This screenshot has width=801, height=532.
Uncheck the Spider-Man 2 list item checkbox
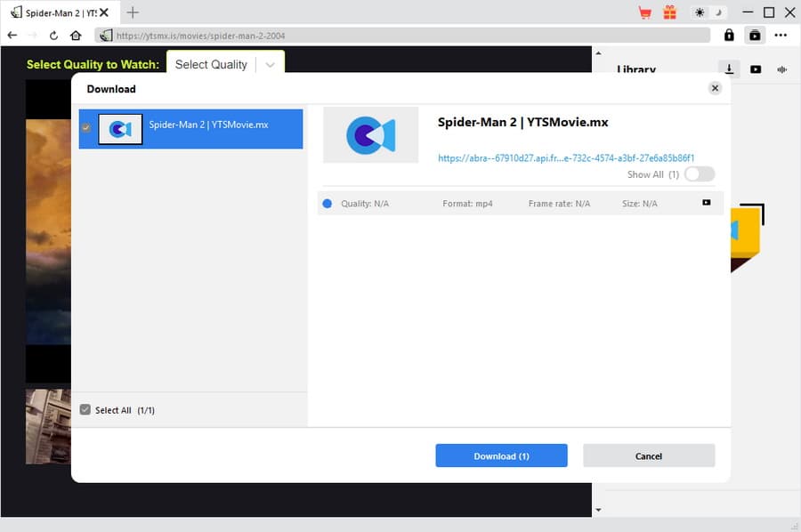tap(85, 128)
